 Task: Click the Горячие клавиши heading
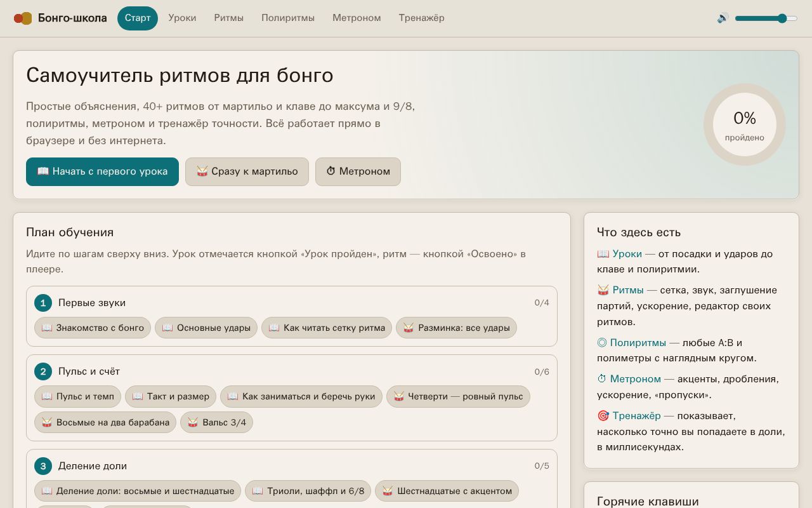(x=648, y=502)
